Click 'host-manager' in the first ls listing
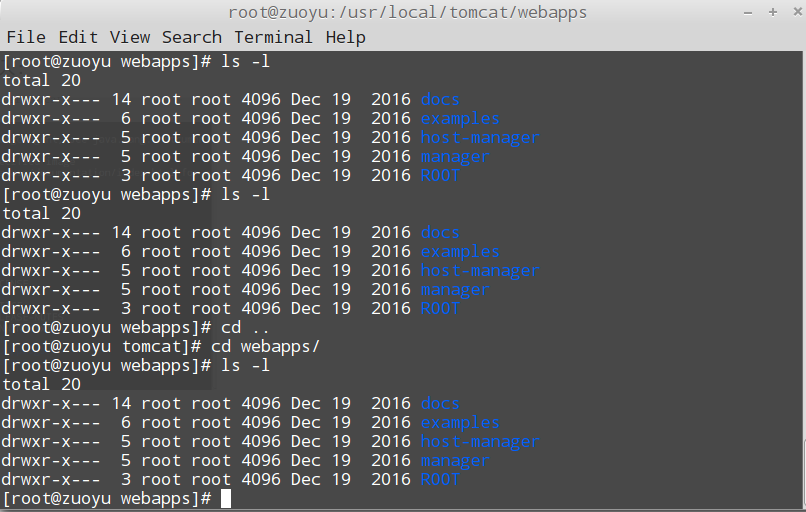The image size is (806, 512). pyautogui.click(x=480, y=137)
